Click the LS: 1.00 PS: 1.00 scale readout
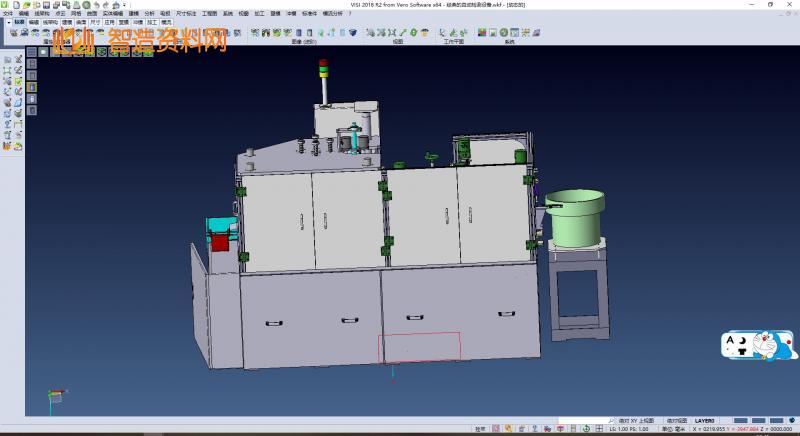This screenshot has width=800, height=436. [627, 429]
